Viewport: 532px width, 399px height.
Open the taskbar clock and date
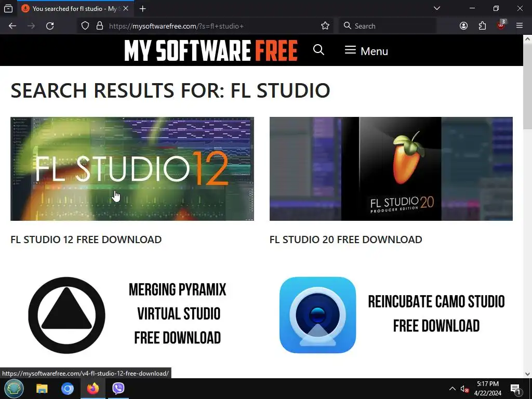488,389
